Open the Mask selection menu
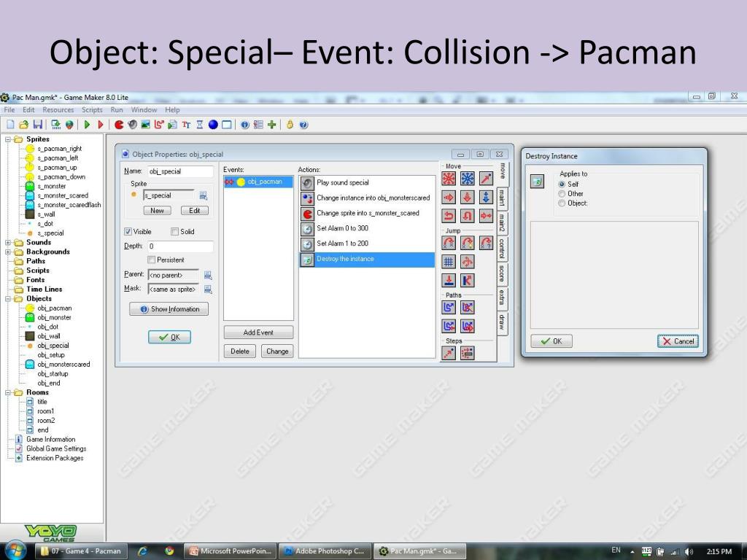This screenshot has height=560, width=747. click(208, 289)
